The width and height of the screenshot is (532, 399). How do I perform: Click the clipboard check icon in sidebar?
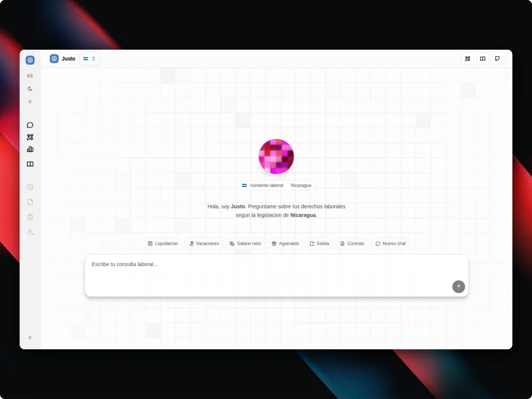(x=30, y=217)
